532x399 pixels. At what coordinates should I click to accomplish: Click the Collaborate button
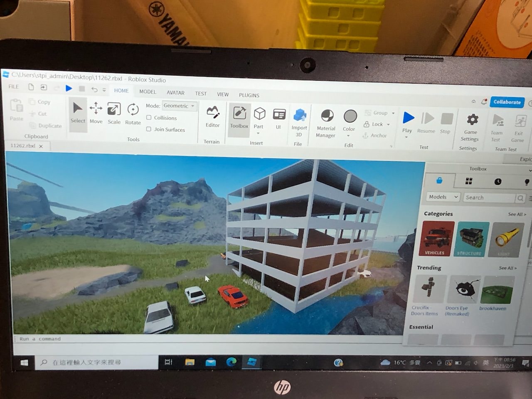(x=507, y=102)
